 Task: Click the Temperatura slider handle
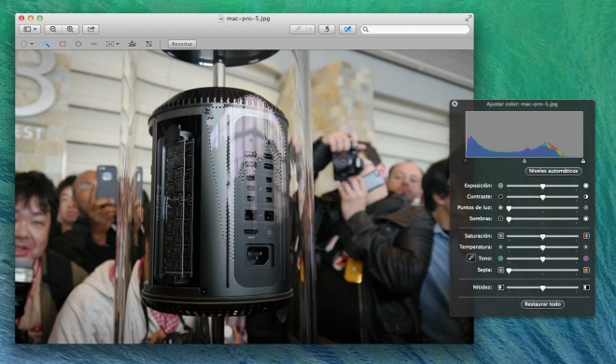[x=542, y=247]
